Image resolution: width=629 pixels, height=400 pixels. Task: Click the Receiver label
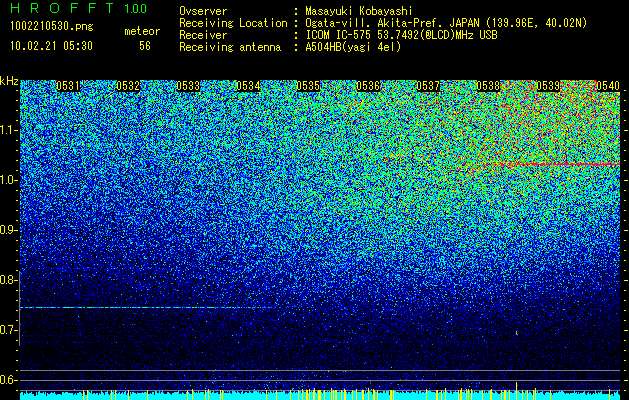click(x=203, y=35)
